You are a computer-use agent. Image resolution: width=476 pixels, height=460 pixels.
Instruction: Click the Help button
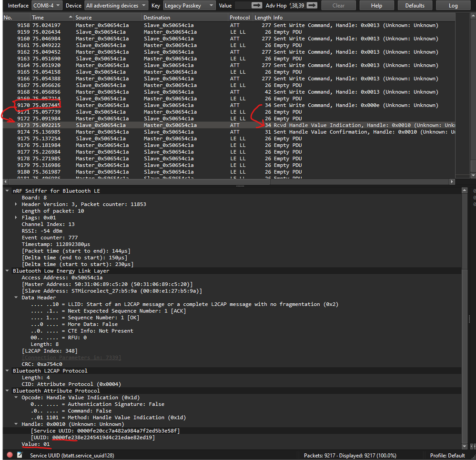click(376, 6)
